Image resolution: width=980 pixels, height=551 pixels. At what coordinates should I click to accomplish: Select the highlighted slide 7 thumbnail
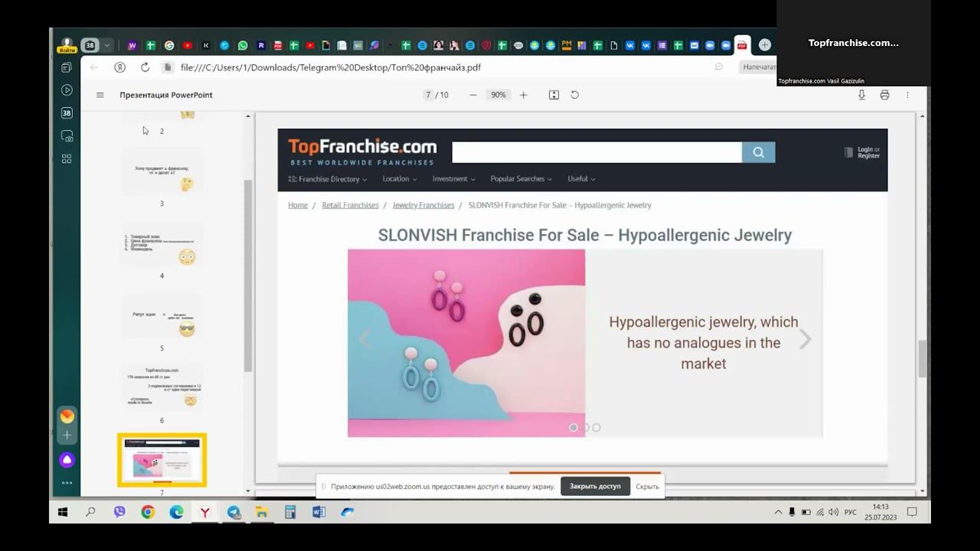click(x=162, y=460)
